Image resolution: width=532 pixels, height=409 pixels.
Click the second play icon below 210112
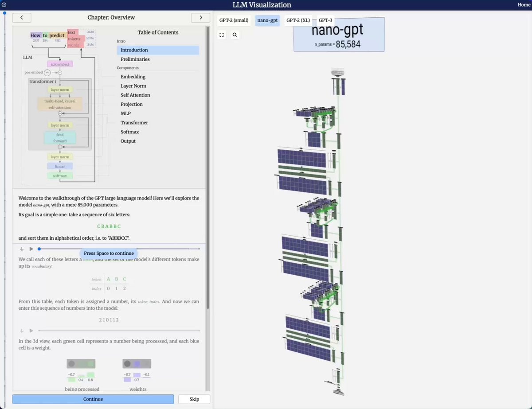click(x=31, y=331)
